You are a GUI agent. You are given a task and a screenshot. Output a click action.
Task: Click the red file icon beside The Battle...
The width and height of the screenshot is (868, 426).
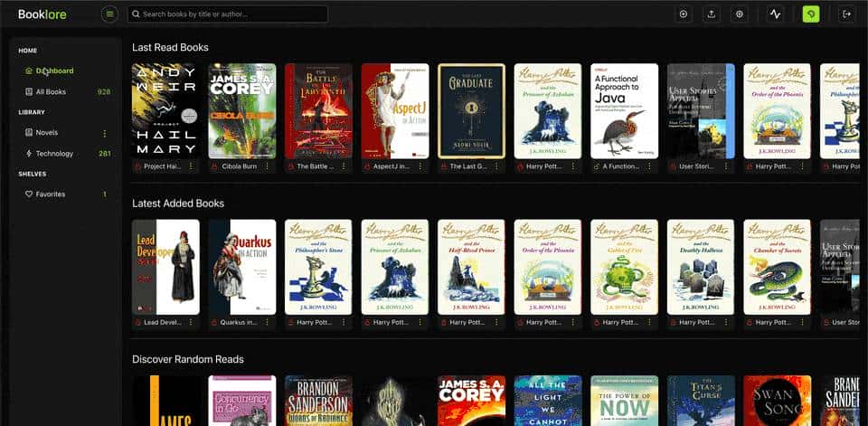(x=290, y=166)
